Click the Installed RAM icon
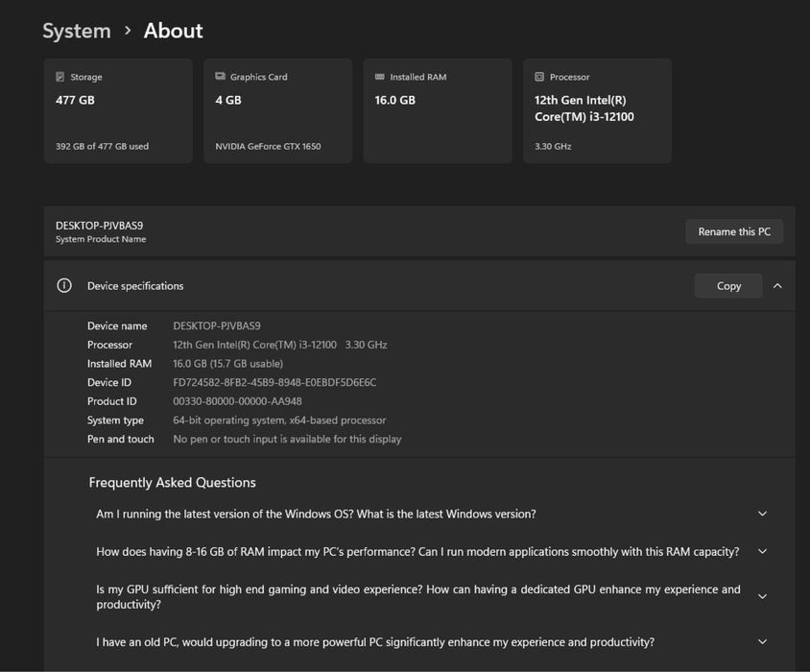Image resolution: width=810 pixels, height=672 pixels. pyautogui.click(x=380, y=77)
